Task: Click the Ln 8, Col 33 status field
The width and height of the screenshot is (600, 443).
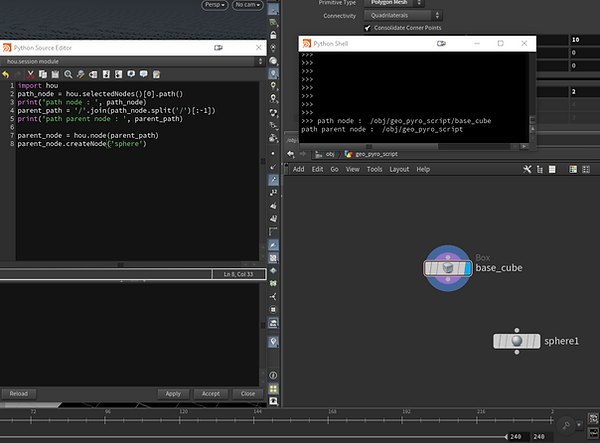Action: (x=238, y=274)
